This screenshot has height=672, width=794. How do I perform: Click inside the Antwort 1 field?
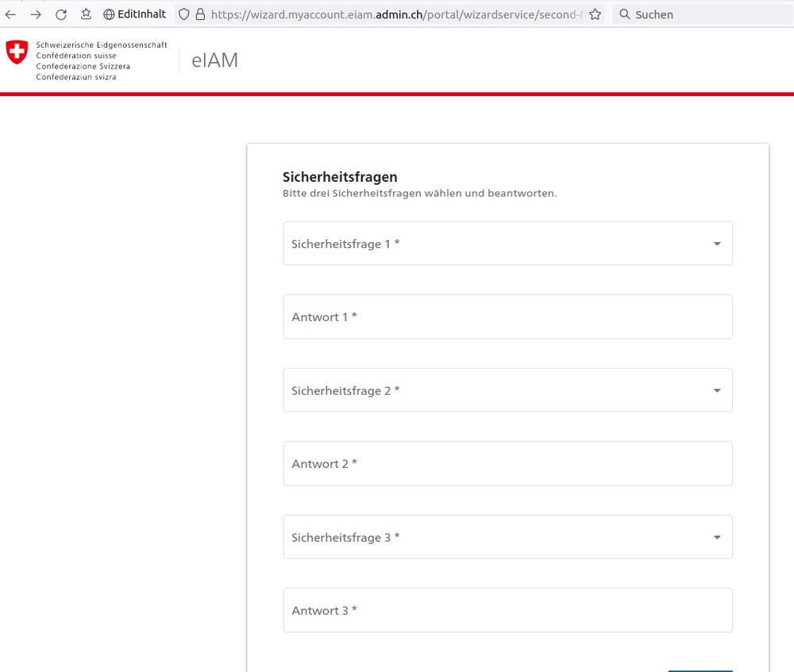pyautogui.click(x=508, y=316)
